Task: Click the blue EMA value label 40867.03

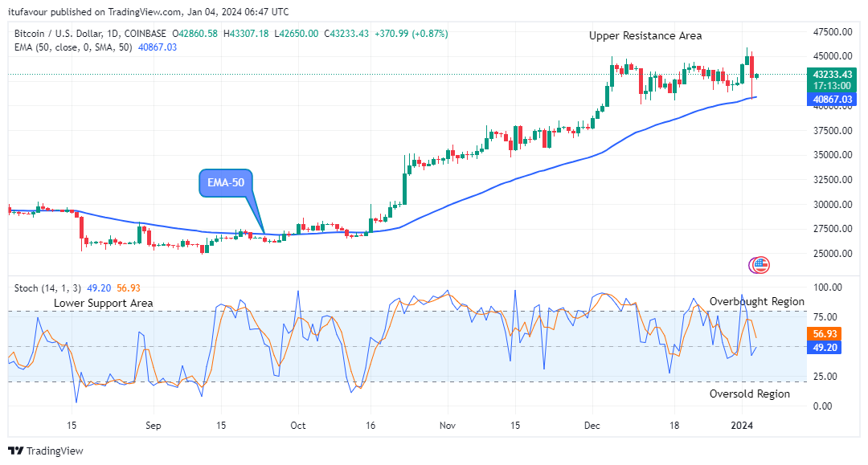Action: [x=833, y=99]
